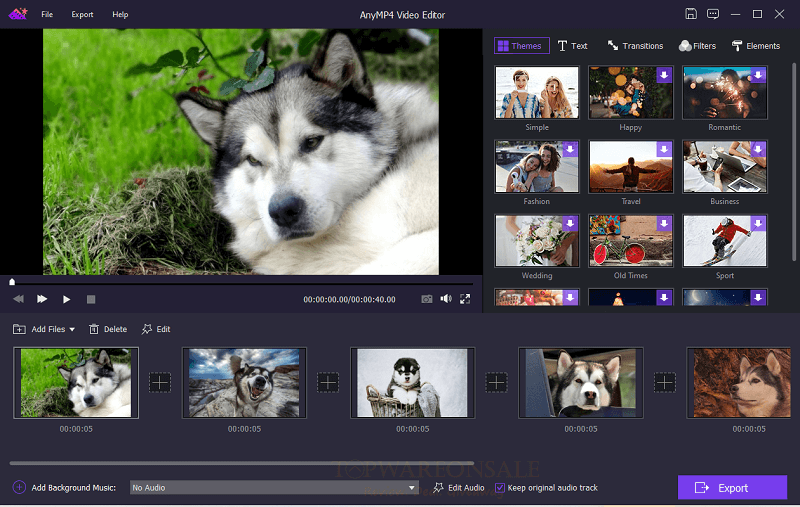Select the Travel theme thumbnail
The image size is (800, 507).
click(631, 167)
